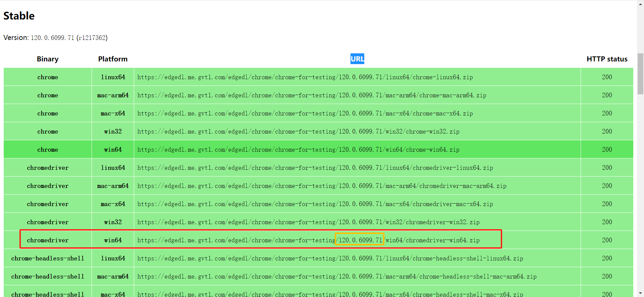This screenshot has height=297, width=644.
Task: Click 200 status of chrome-headless-shell mac-arm64 row
Action: [607, 277]
